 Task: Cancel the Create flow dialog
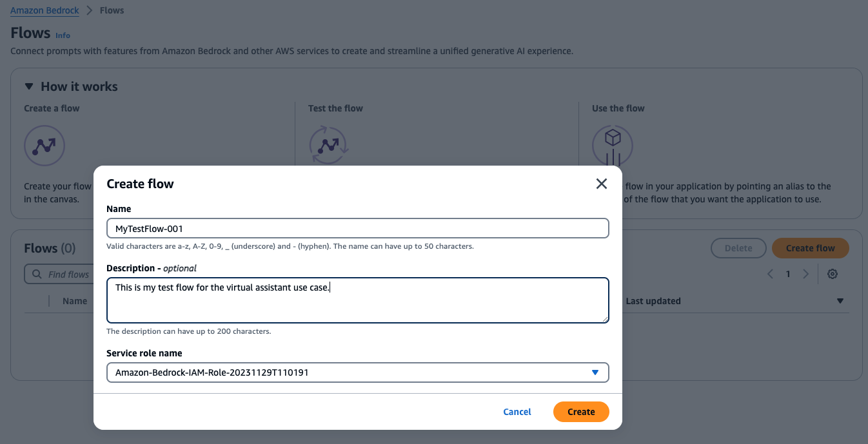(517, 412)
